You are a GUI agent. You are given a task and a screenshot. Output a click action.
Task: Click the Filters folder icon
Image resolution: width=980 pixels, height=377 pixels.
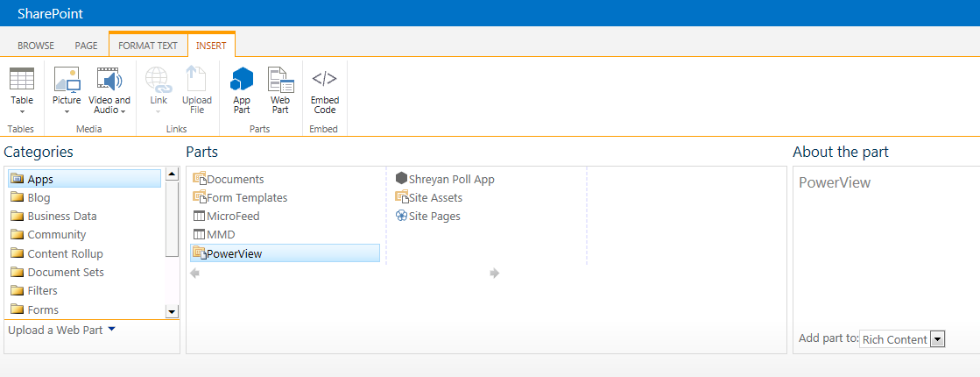point(17,291)
